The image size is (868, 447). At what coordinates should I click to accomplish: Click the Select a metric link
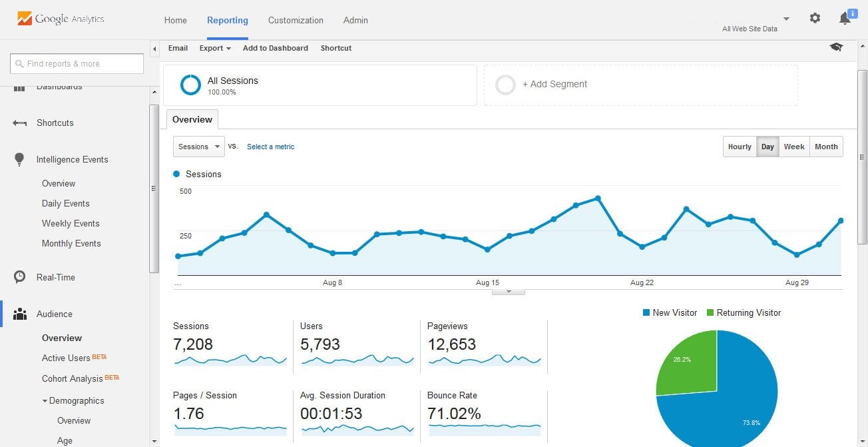click(x=270, y=147)
